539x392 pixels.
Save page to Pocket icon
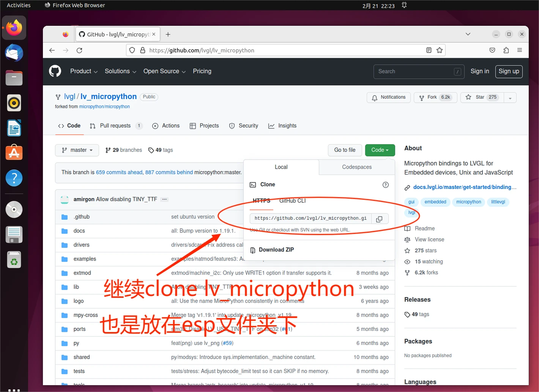pyautogui.click(x=492, y=50)
